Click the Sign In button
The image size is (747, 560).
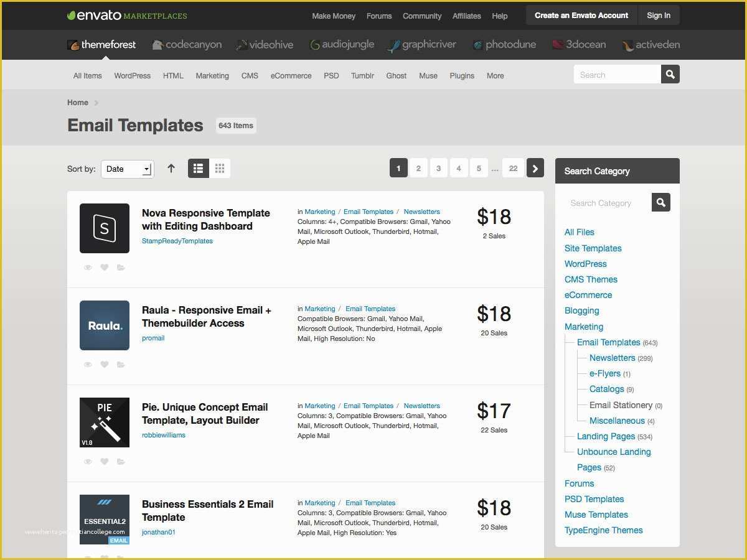[x=659, y=16]
